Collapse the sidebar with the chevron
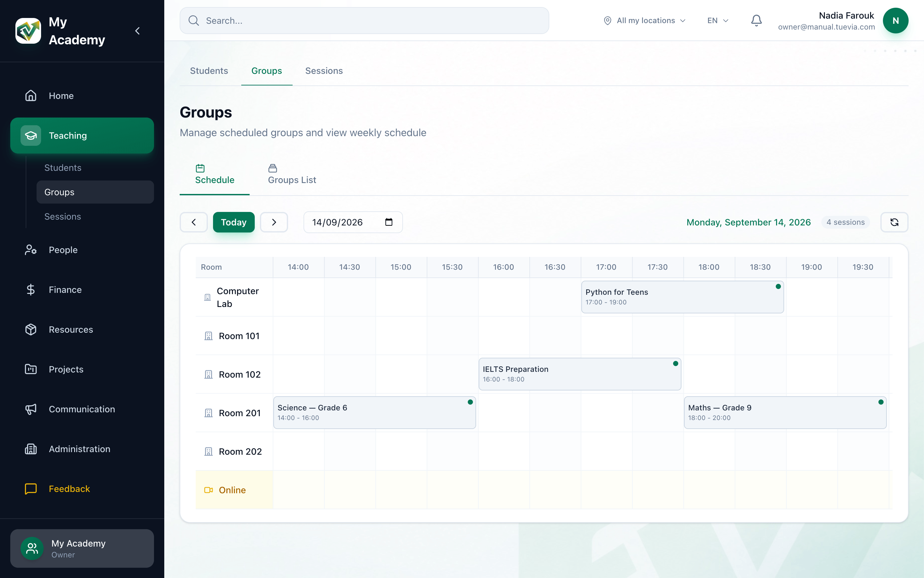Image resolution: width=924 pixels, height=578 pixels. tap(137, 31)
